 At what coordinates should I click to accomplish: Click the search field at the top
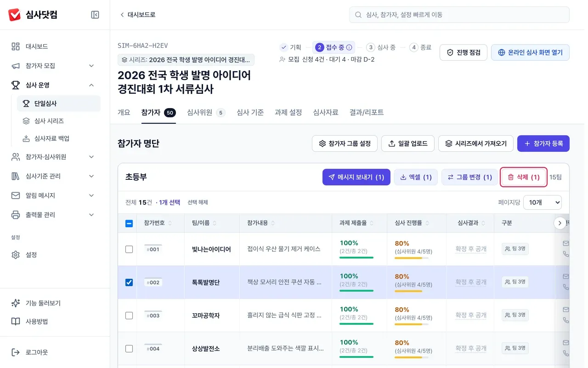(459, 15)
